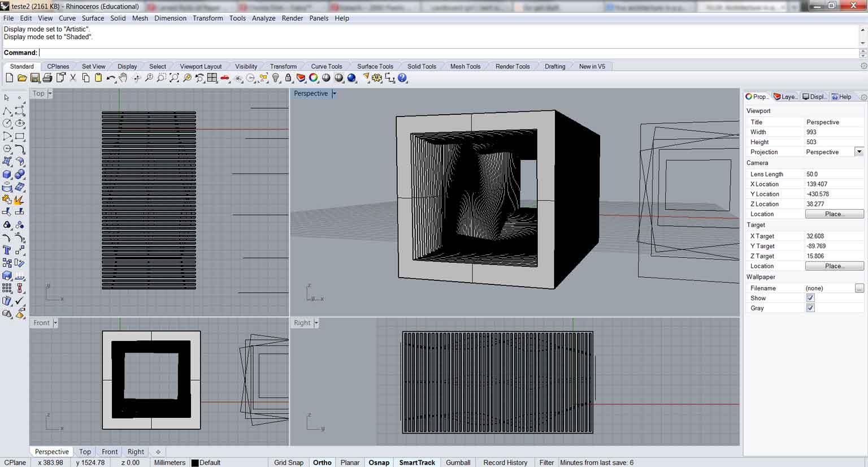Select the Box solid tool

pos(7,175)
